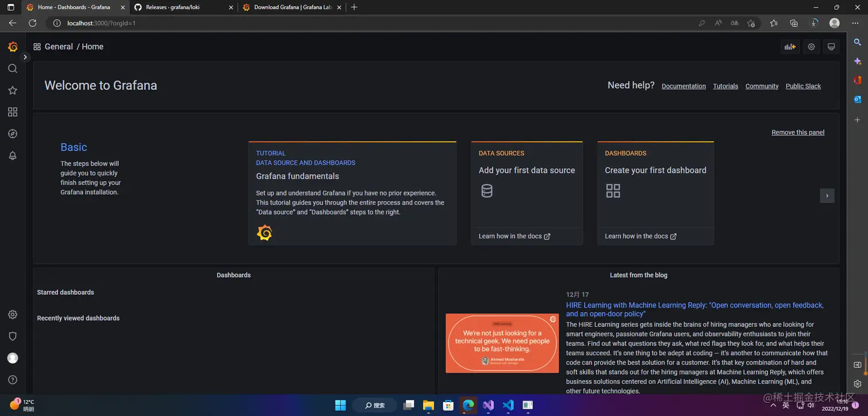Click the plus icon in Edge sidebar
Image resolution: width=868 pixels, height=416 pixels.
tap(858, 120)
